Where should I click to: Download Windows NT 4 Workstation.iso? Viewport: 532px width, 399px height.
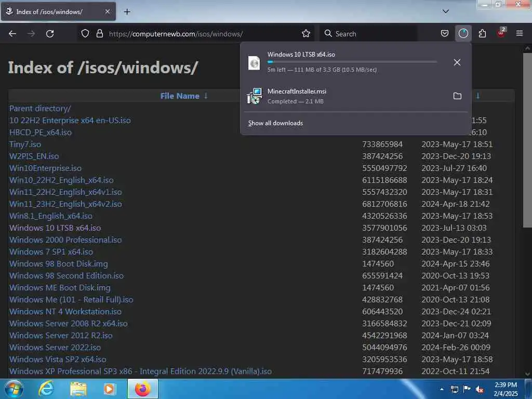click(65, 312)
